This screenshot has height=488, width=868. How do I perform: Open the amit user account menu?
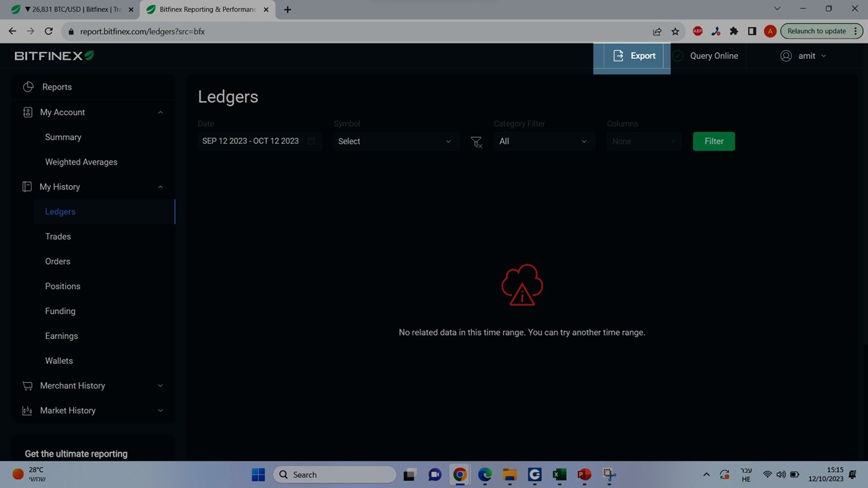click(x=804, y=56)
